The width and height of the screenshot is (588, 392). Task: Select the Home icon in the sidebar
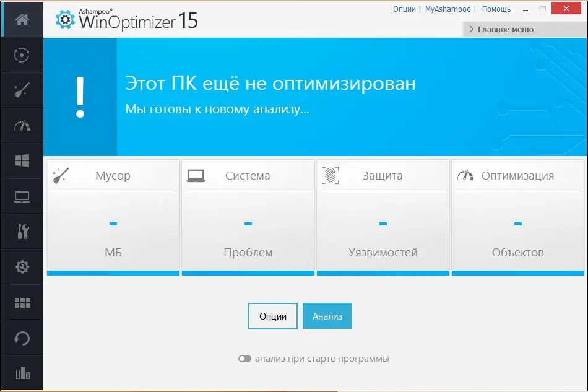click(x=22, y=19)
